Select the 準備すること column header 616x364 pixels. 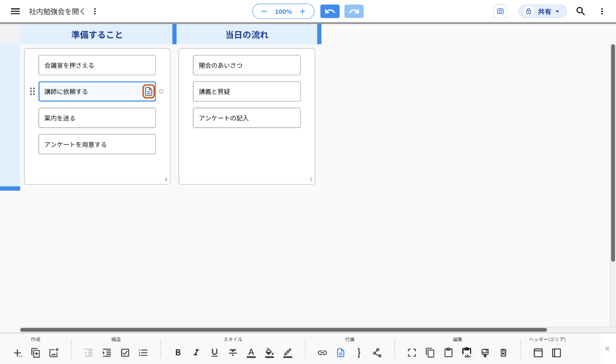[x=97, y=35]
